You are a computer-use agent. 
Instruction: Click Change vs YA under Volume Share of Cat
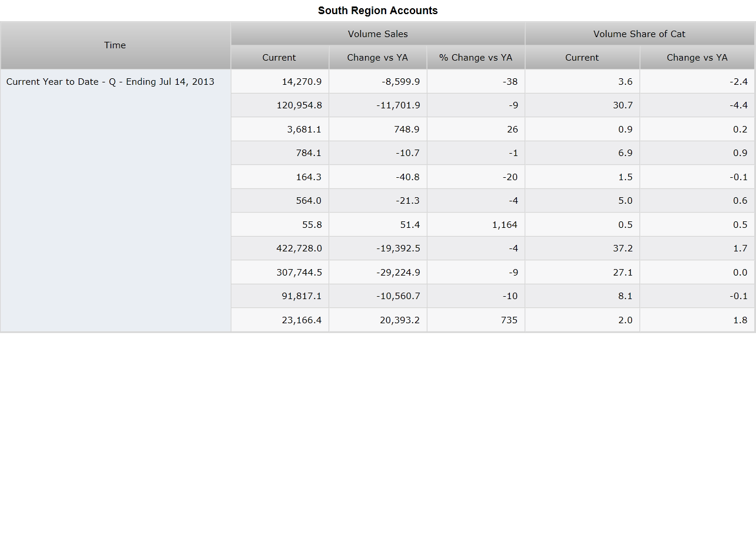point(697,58)
